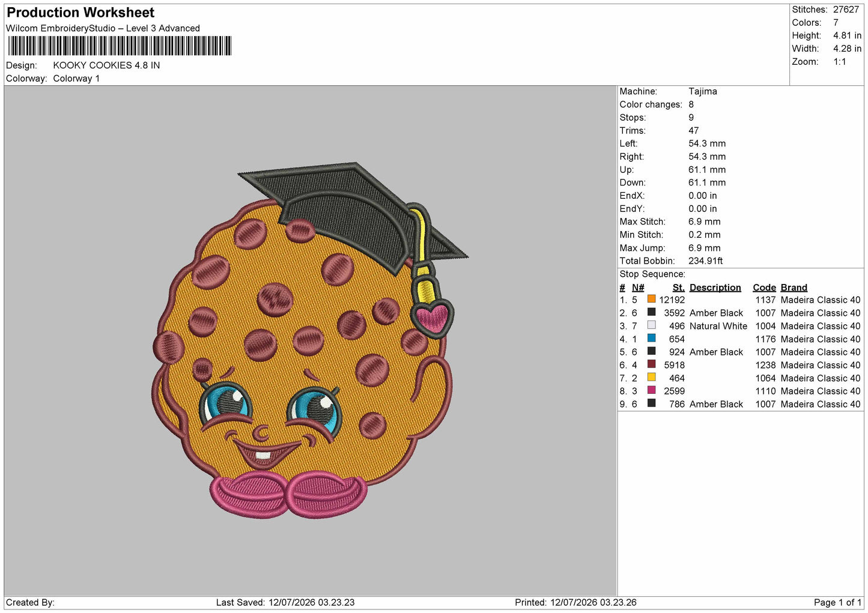Click the 'Max Jump:' label
Screen dimensions: 868x613
[642, 248]
